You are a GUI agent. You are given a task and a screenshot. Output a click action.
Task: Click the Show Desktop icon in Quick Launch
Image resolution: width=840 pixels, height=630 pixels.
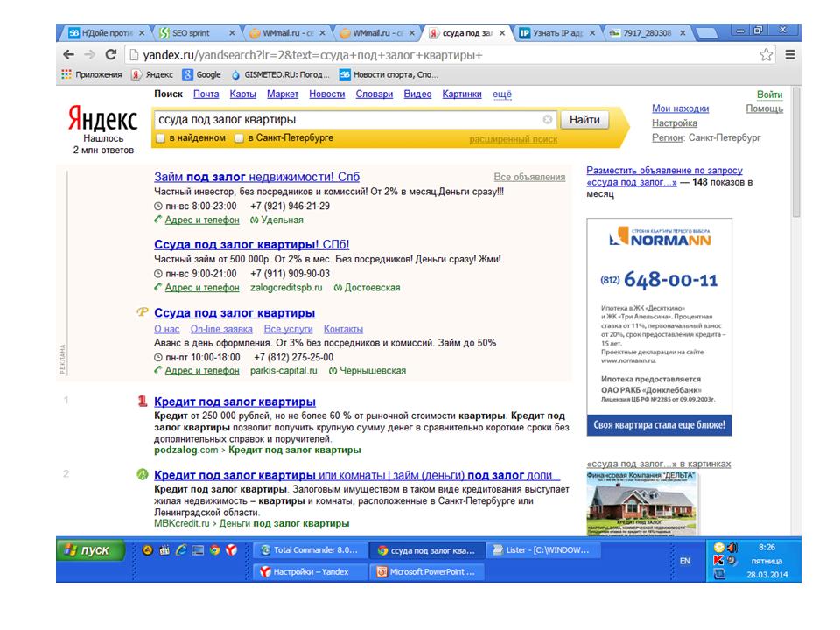(198, 550)
